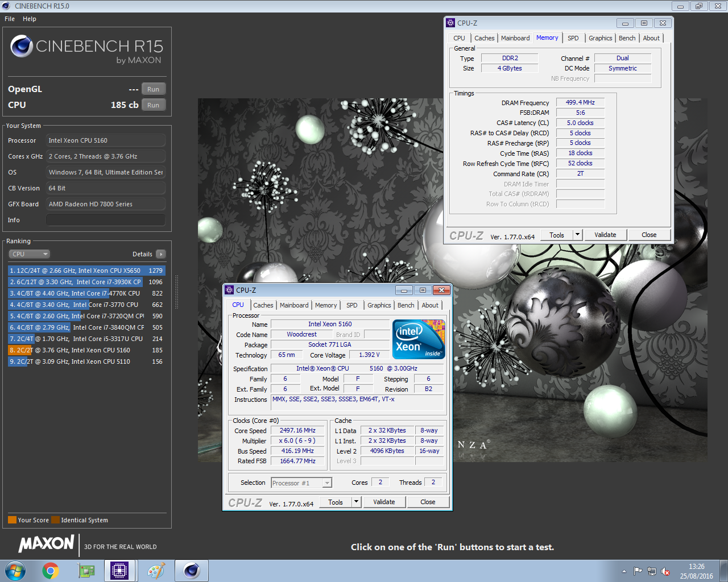Open Paint from the taskbar
Image resolution: width=728 pixels, height=582 pixels.
pyautogui.click(x=156, y=571)
